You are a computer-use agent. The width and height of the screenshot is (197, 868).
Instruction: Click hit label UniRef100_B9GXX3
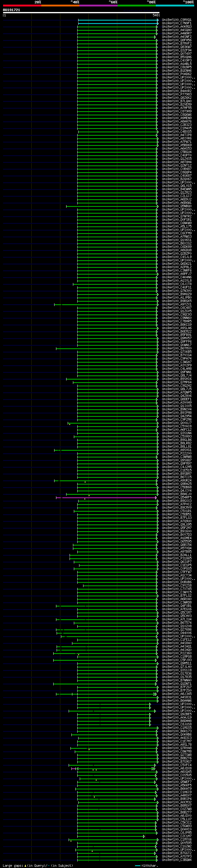click(177, 501)
